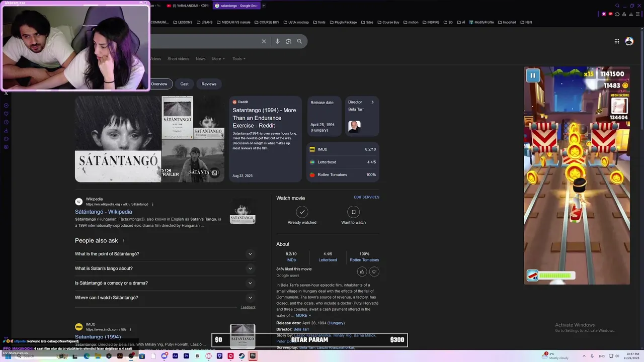Viewport: 644px width, 362px height.
Task: Open the Google account avatar menu
Action: coord(629,41)
